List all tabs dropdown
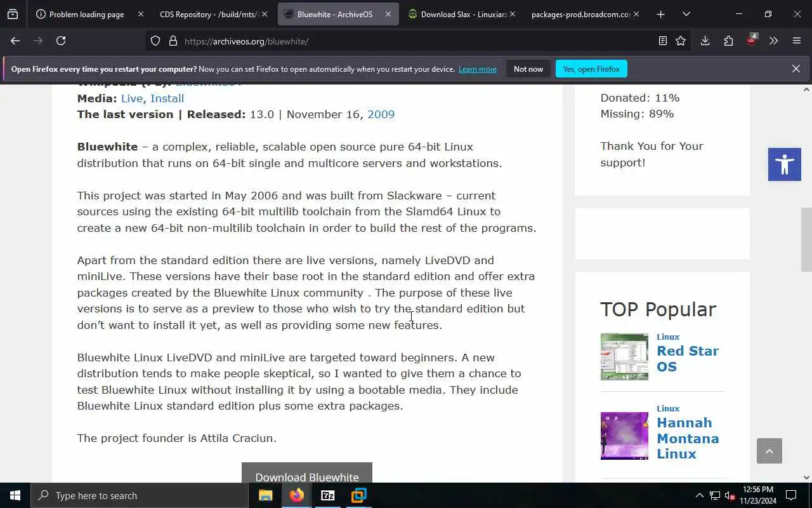The width and height of the screenshot is (812, 508). click(x=686, y=14)
